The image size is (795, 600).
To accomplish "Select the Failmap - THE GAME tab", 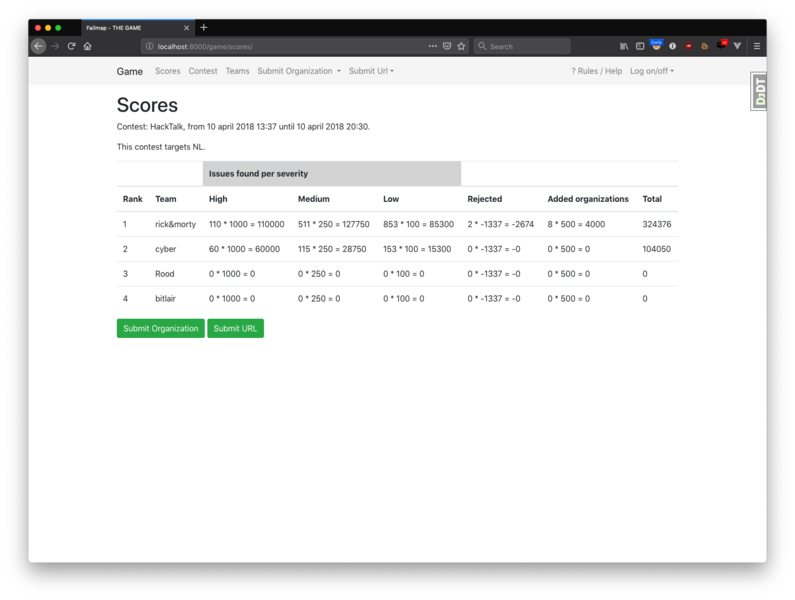I will (138, 28).
